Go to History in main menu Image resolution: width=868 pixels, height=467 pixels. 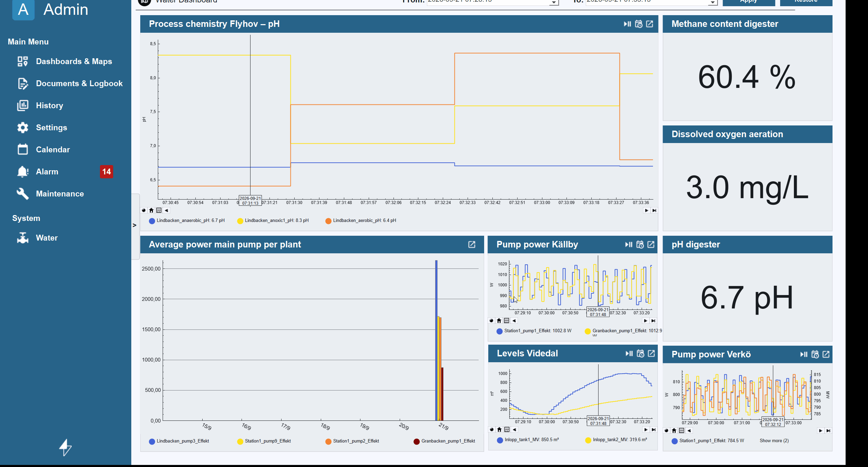40,105
